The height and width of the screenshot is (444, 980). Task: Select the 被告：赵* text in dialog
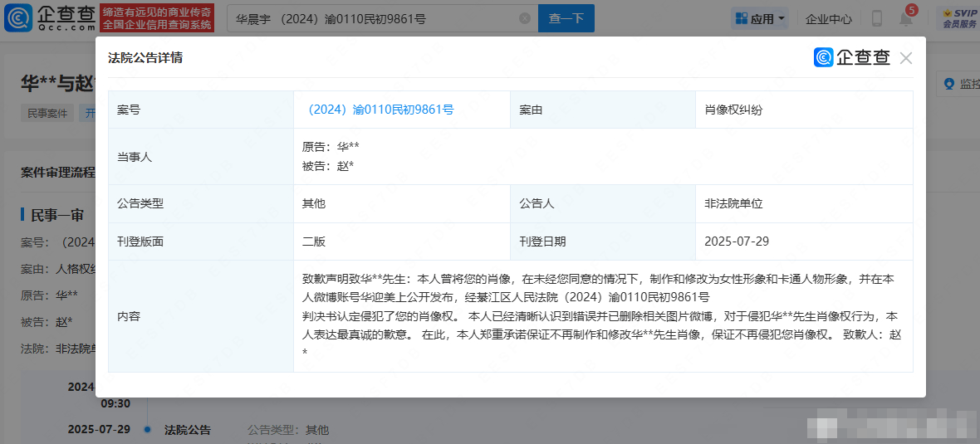(328, 165)
